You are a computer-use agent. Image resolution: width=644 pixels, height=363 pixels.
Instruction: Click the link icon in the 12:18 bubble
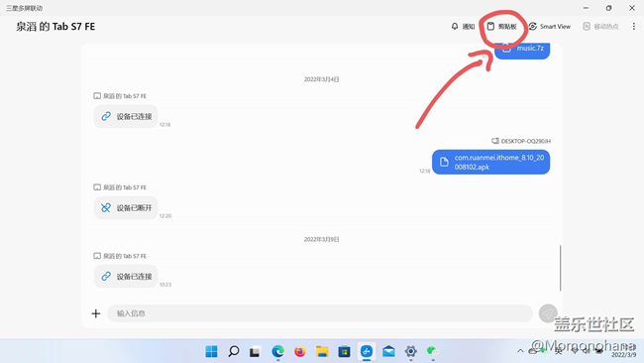click(106, 116)
